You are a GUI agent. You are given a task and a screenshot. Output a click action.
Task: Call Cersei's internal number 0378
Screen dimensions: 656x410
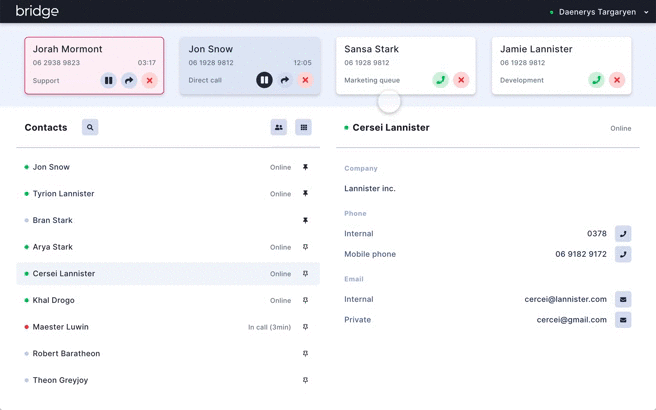[623, 233]
